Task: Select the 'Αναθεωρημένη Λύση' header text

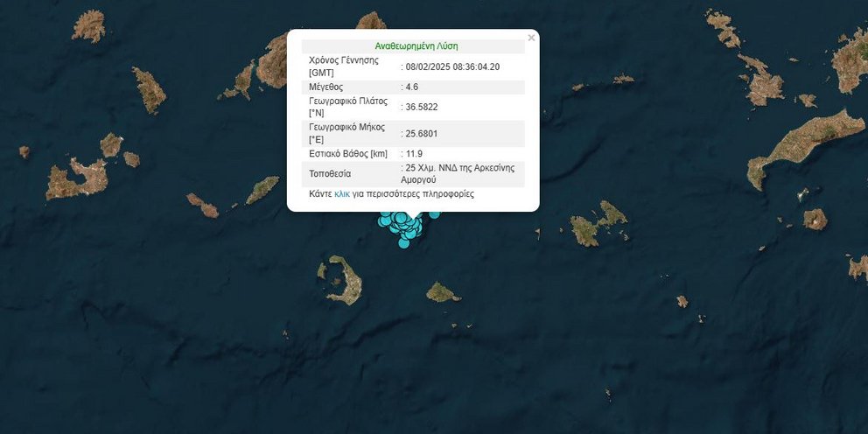Action: pos(416,46)
